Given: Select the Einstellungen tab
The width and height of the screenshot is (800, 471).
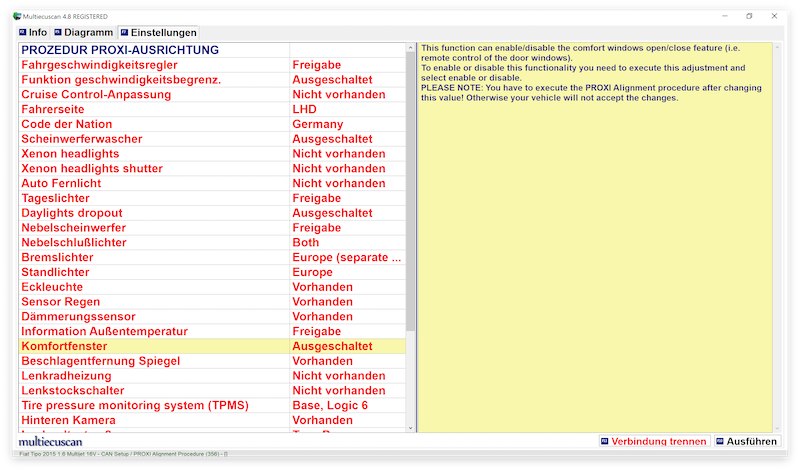Looking at the screenshot, I should [x=157, y=33].
